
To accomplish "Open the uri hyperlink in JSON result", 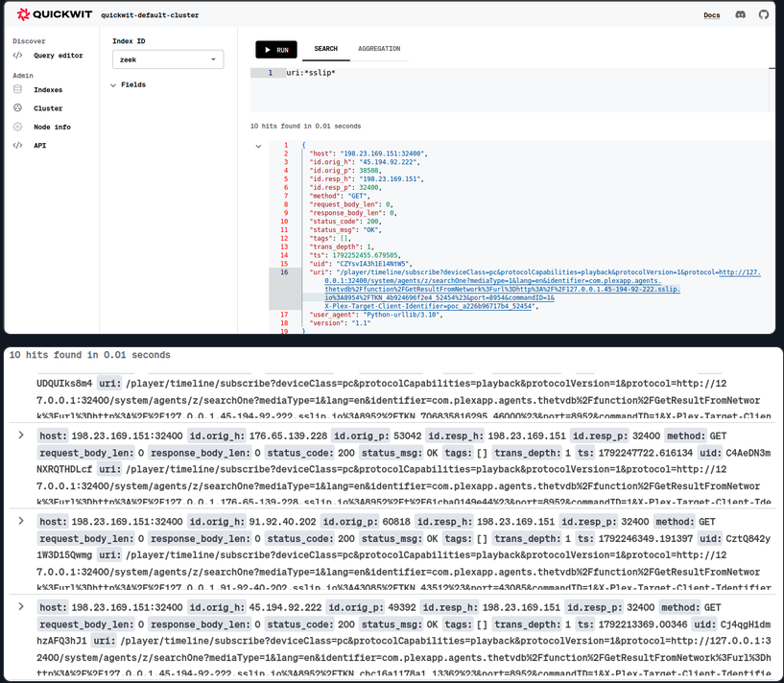I will coord(542,289).
